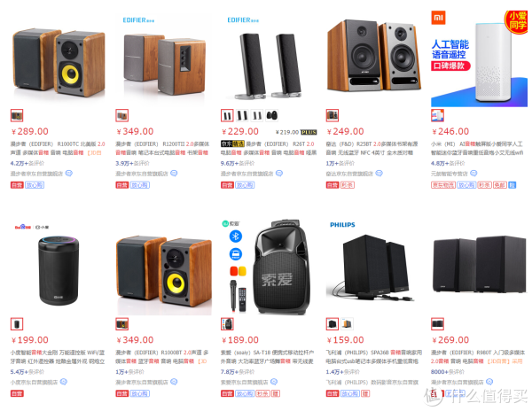
Task: Open the Soaiy portable speaker product image
Action: (x=267, y=268)
